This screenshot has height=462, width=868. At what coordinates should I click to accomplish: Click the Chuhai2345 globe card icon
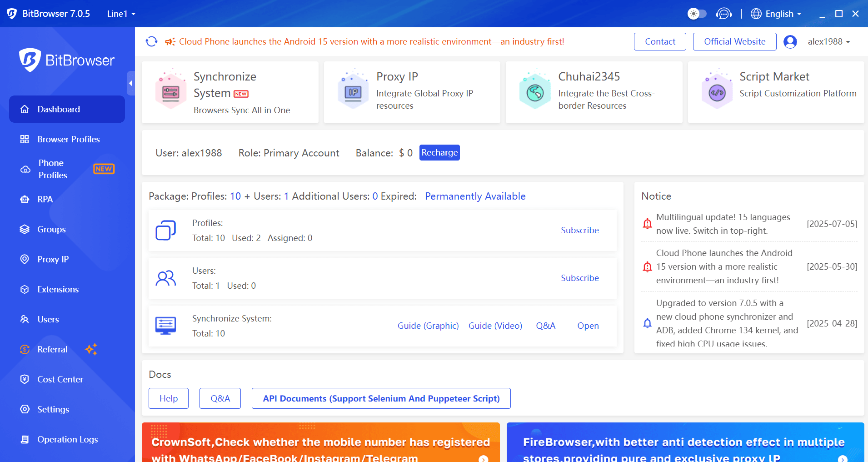(x=535, y=90)
